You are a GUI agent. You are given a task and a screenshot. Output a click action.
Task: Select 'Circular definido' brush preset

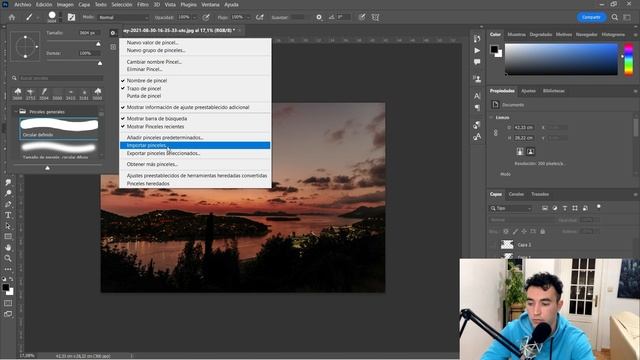point(59,129)
